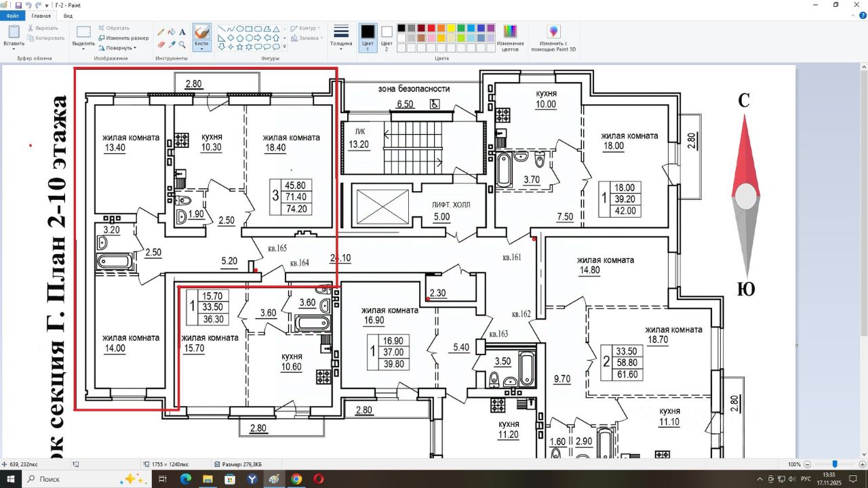
Task: Choose the rectangle shape
Action: tap(249, 28)
